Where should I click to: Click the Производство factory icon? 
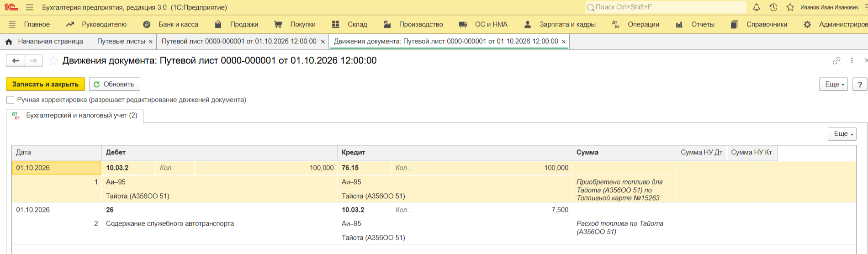(387, 25)
